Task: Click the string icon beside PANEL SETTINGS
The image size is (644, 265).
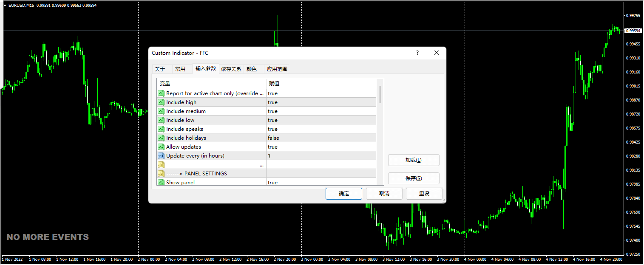Action: click(x=161, y=174)
